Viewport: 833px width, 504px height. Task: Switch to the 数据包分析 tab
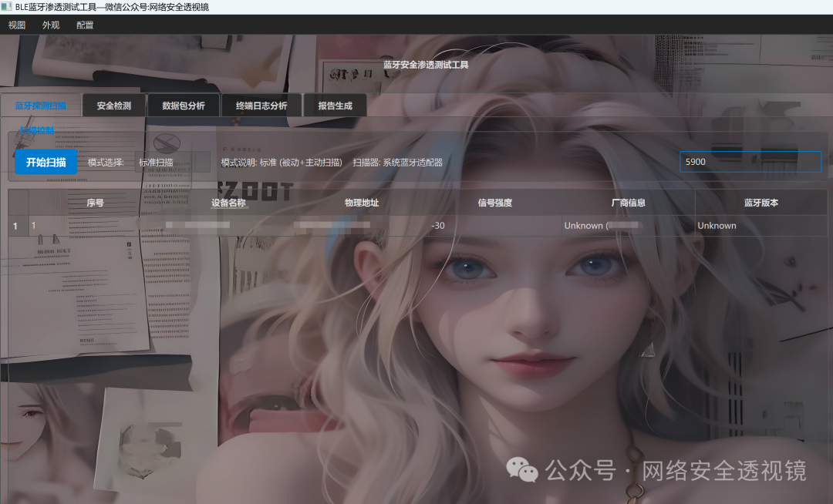click(184, 106)
